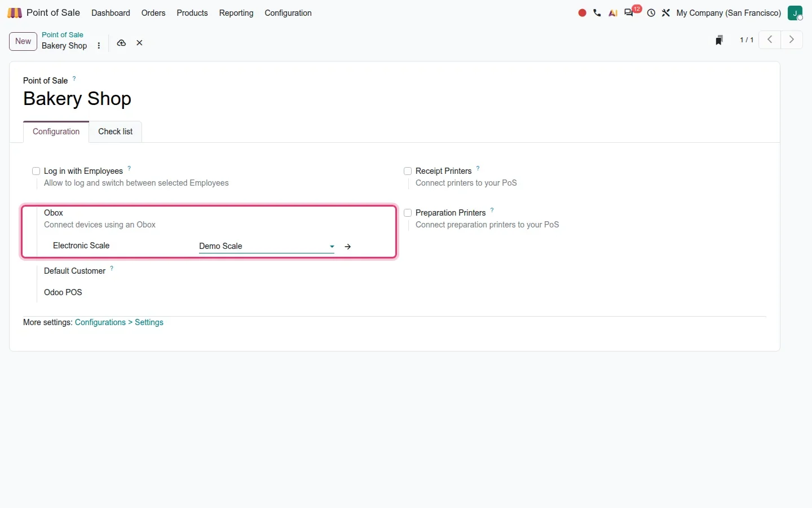812x508 pixels.
Task: Open the user avatar menu
Action: click(795, 13)
